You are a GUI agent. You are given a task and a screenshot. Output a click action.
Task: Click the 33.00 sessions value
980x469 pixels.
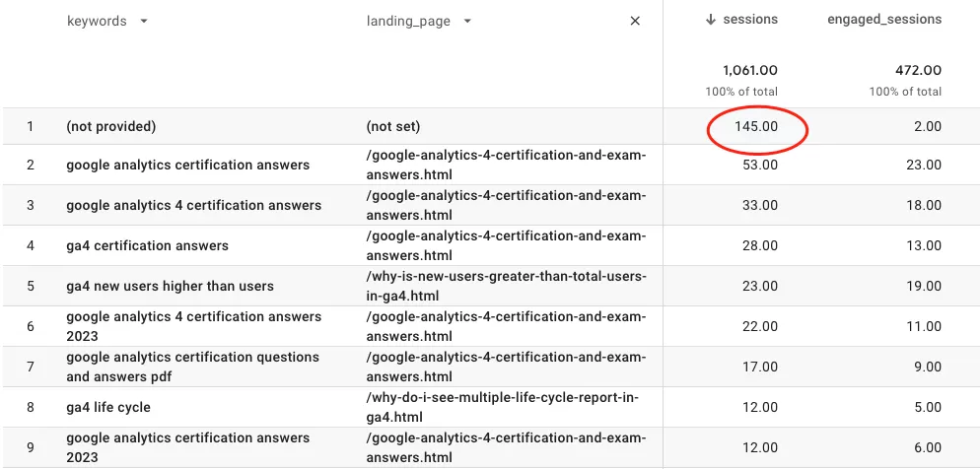pos(760,206)
